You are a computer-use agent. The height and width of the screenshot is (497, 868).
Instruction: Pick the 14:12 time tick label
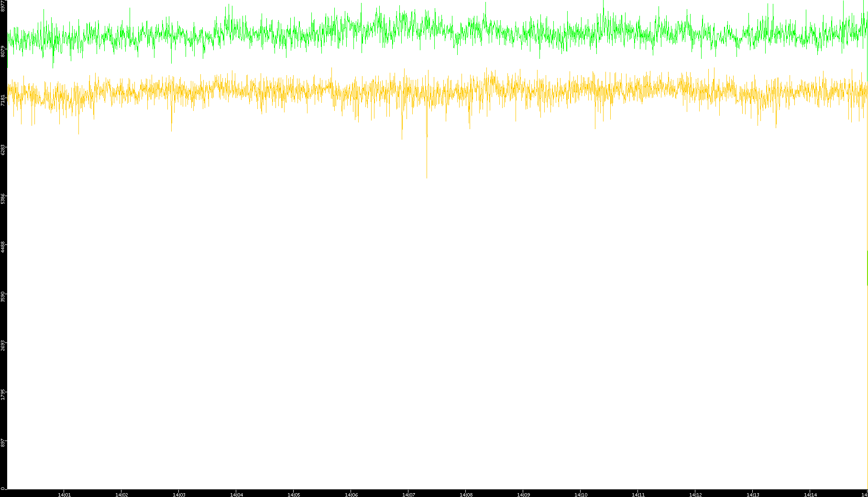[x=695, y=495]
